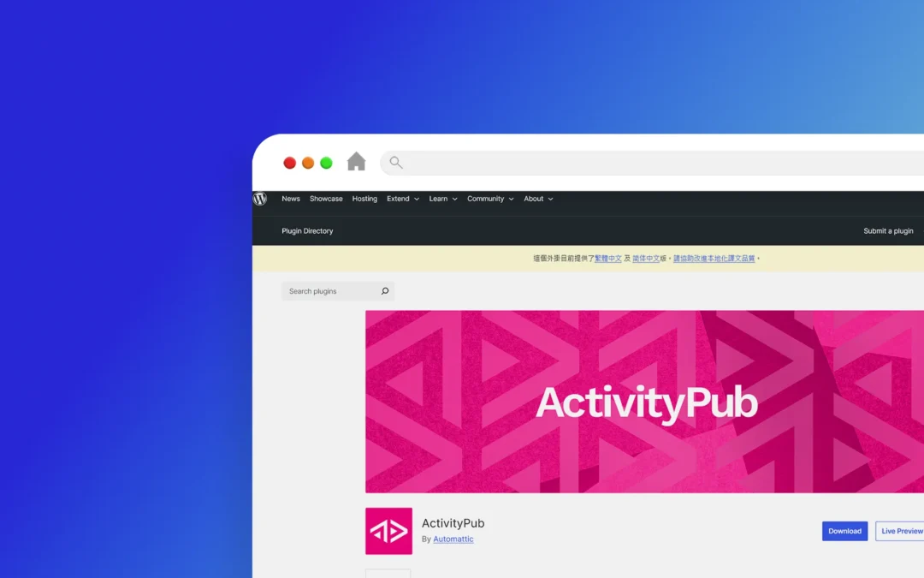This screenshot has height=578, width=924.
Task: Go to Plugin Directory
Action: 307,231
